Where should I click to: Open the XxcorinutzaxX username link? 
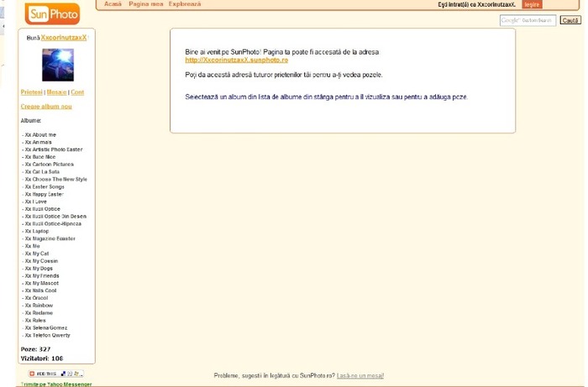pyautogui.click(x=64, y=38)
